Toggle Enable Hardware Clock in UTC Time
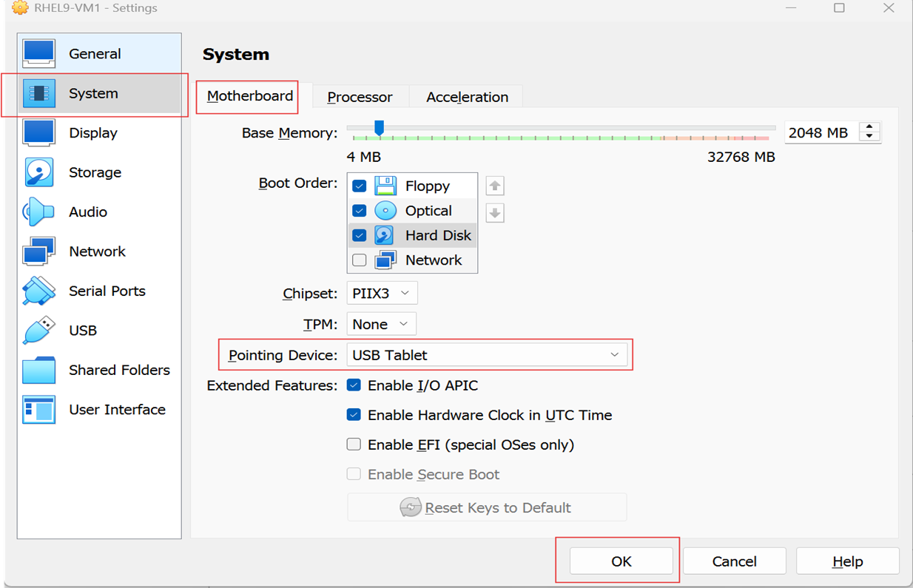This screenshot has height=588, width=913. (354, 415)
